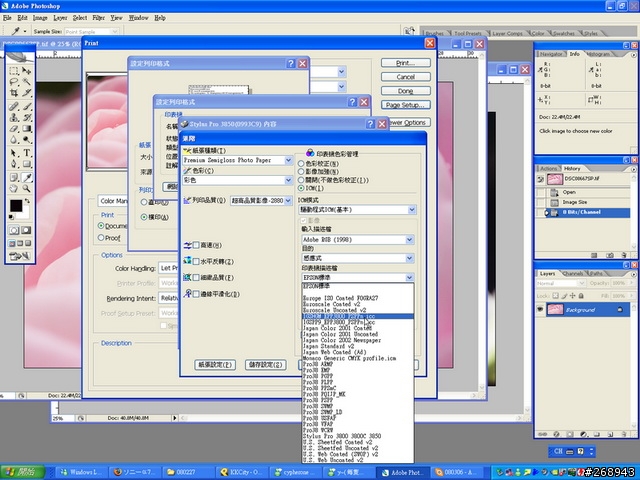Enable Quick Mask mode
Image resolution: width=640 pixels, height=480 pixels.
[x=26, y=230]
